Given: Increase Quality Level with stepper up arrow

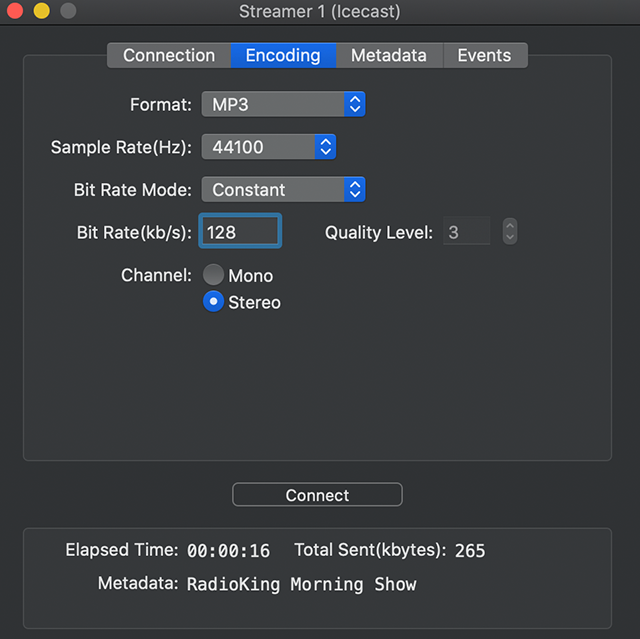Looking at the screenshot, I should [x=510, y=226].
